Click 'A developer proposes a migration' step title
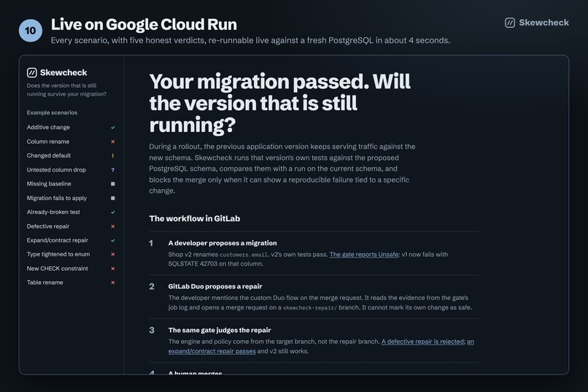 (x=223, y=243)
